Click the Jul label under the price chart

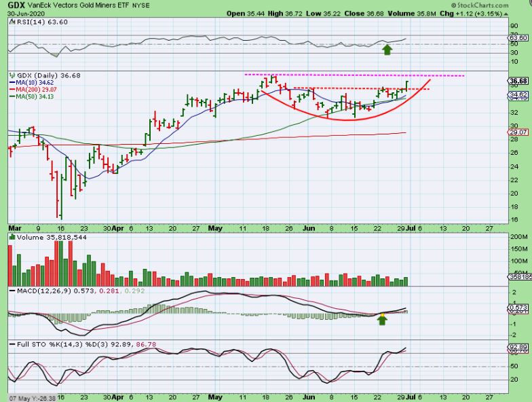click(x=410, y=228)
